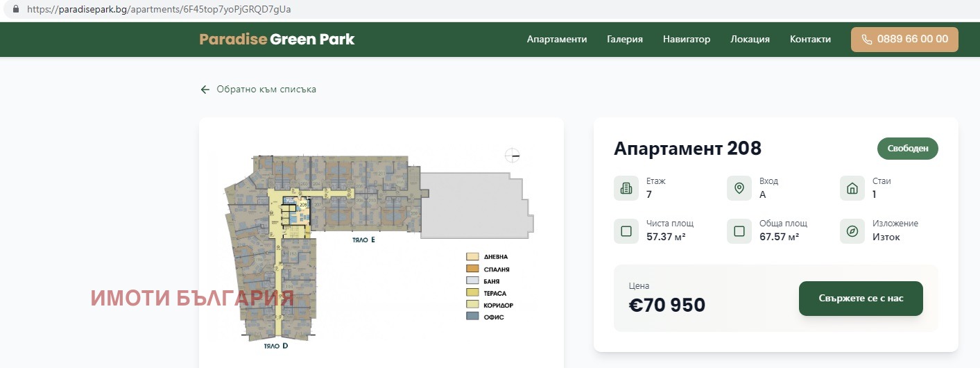The image size is (980, 368).
Task: Click the ДНЕВНА legend color swatch
Action: point(472,257)
